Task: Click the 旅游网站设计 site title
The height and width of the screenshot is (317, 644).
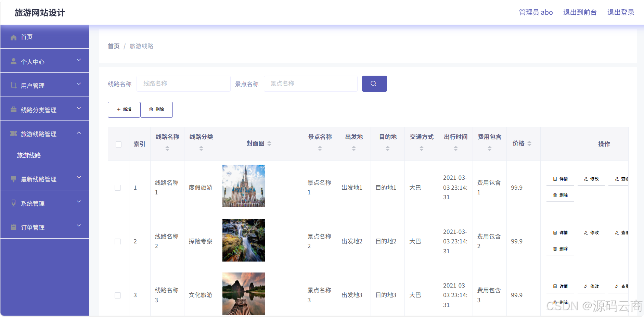Action: (x=40, y=13)
